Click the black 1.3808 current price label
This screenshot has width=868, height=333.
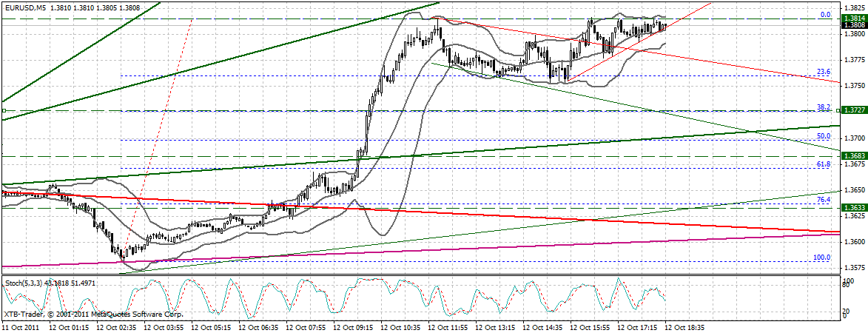pos(853,25)
